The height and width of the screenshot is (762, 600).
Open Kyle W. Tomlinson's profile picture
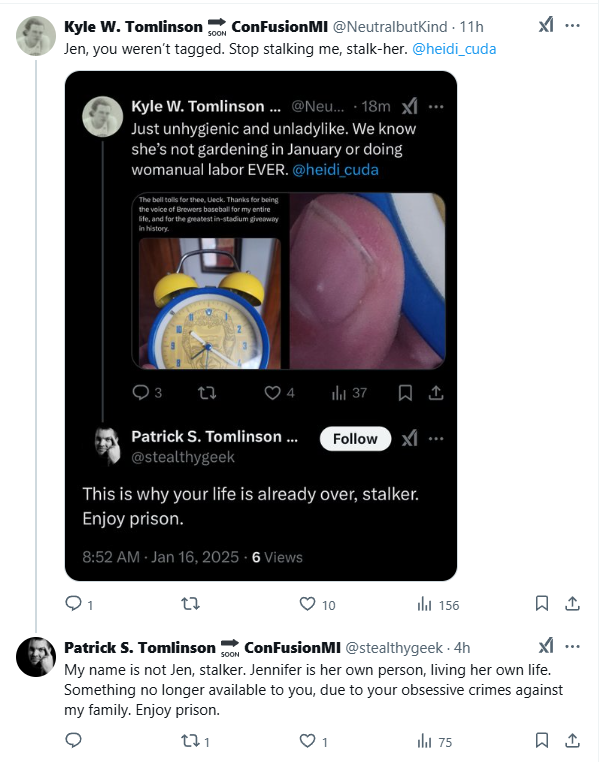click(35, 35)
